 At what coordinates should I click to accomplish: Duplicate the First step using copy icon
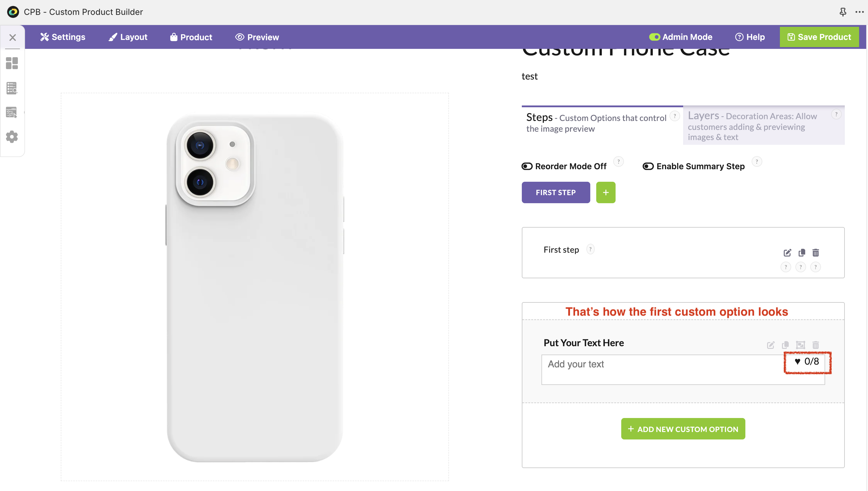coord(802,253)
